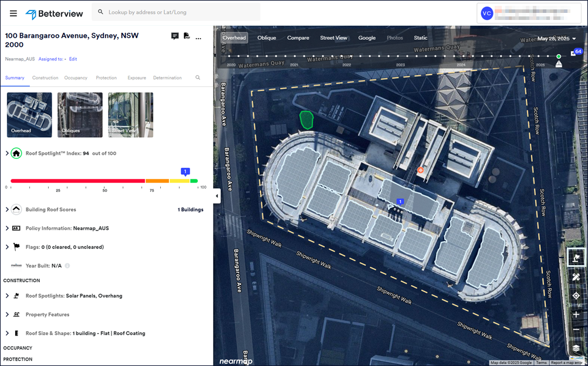Collapse the left panel with the arrow handle
This screenshot has width=588, height=366.
click(x=217, y=196)
